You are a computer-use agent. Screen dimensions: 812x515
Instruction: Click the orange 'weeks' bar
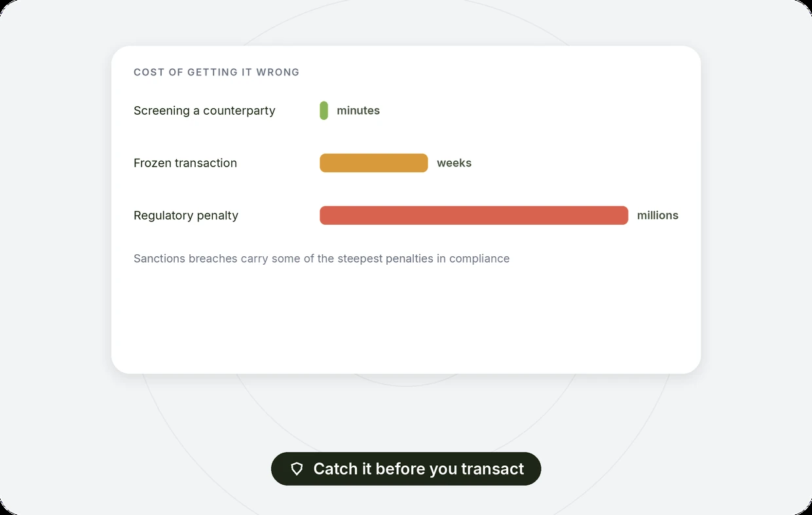click(x=374, y=163)
